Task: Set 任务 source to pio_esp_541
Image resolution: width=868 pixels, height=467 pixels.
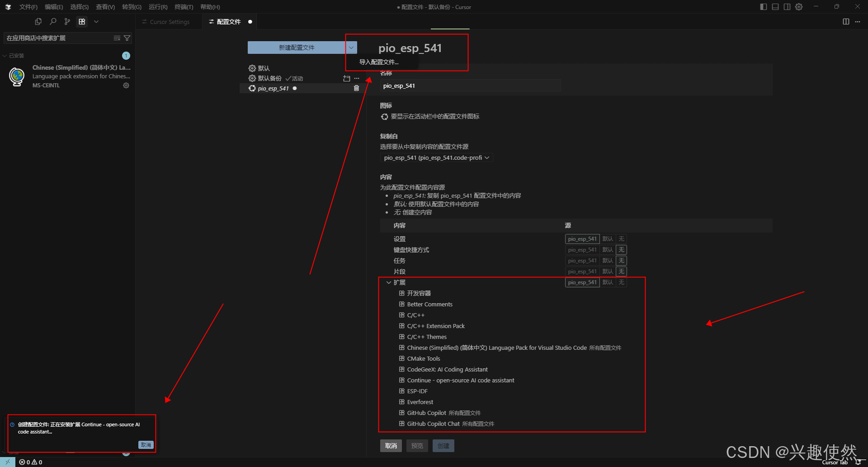Action: [582, 261]
